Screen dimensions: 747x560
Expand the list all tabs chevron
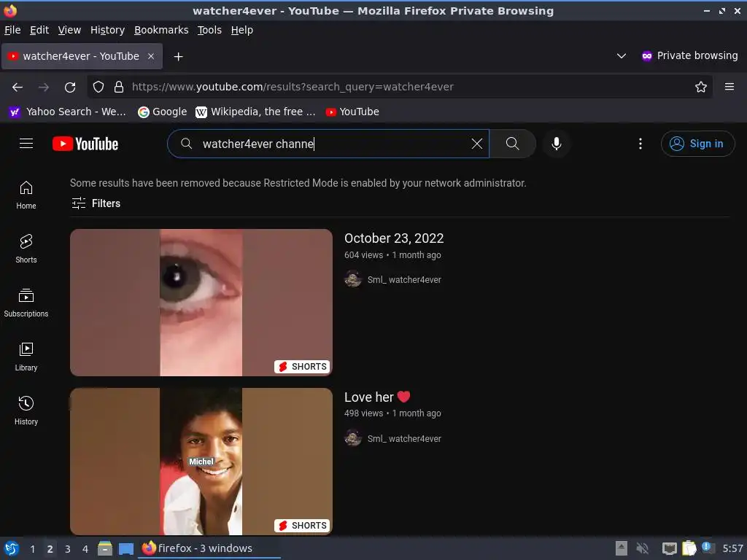pos(622,55)
